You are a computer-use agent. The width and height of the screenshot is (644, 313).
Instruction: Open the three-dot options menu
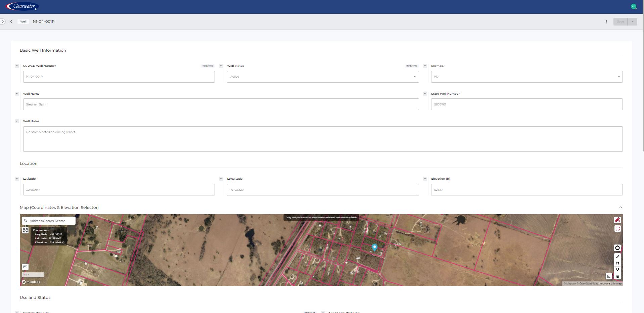click(x=606, y=21)
